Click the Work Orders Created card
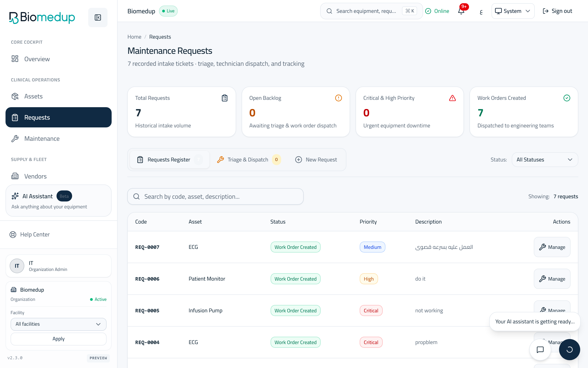The image size is (588, 368). (x=524, y=112)
